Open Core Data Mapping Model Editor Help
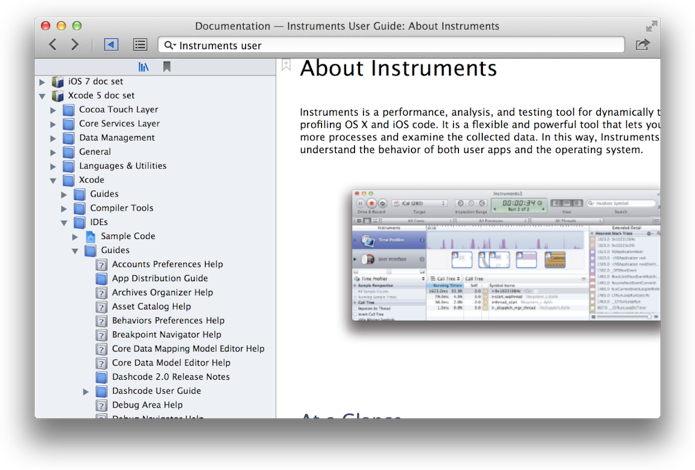695x470 pixels. (188, 349)
